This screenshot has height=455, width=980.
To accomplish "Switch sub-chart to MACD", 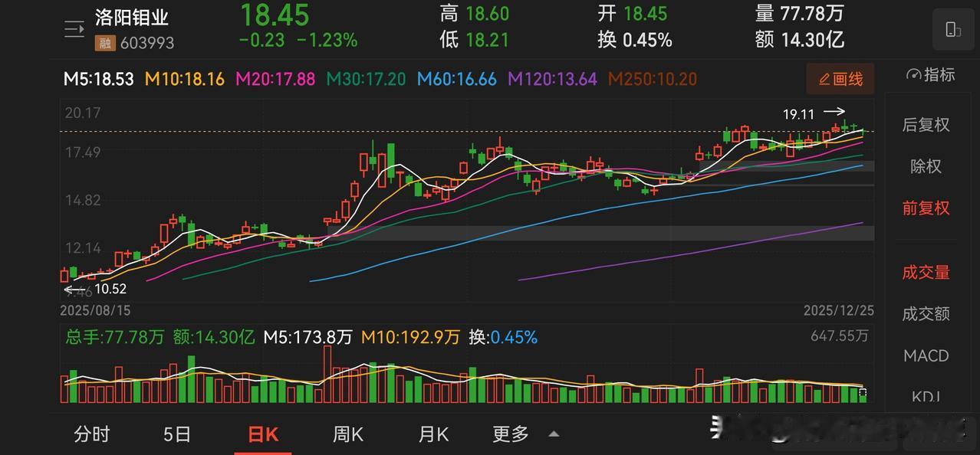I will click(926, 356).
